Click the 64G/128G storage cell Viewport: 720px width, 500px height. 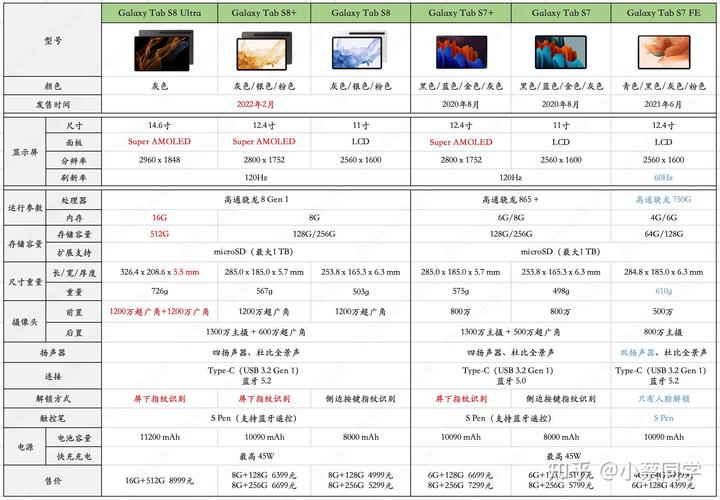pos(663,234)
